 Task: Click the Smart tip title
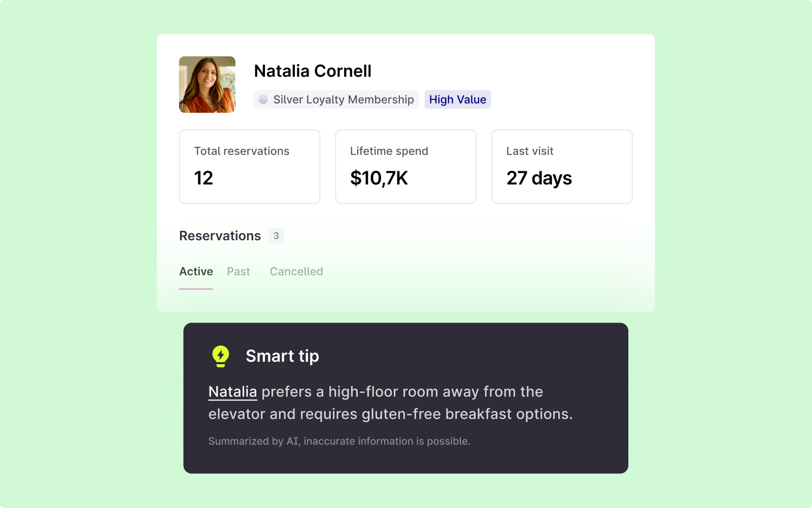[282, 356]
